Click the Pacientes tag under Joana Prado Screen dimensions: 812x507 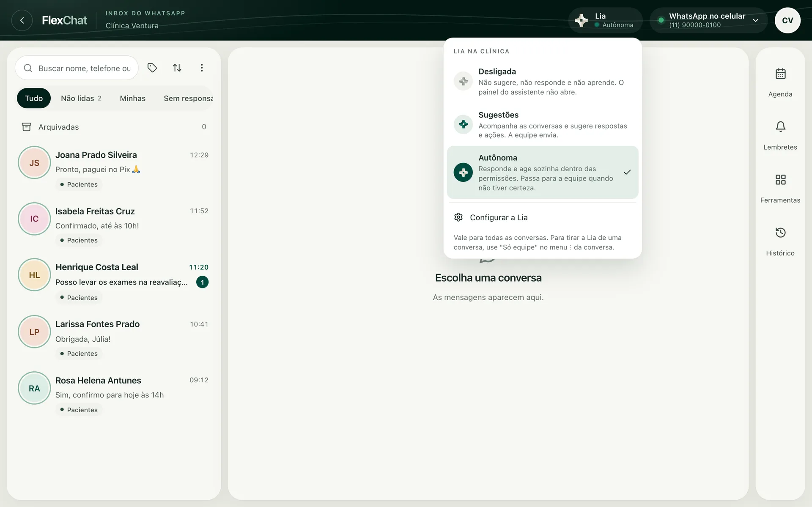pyautogui.click(x=79, y=184)
